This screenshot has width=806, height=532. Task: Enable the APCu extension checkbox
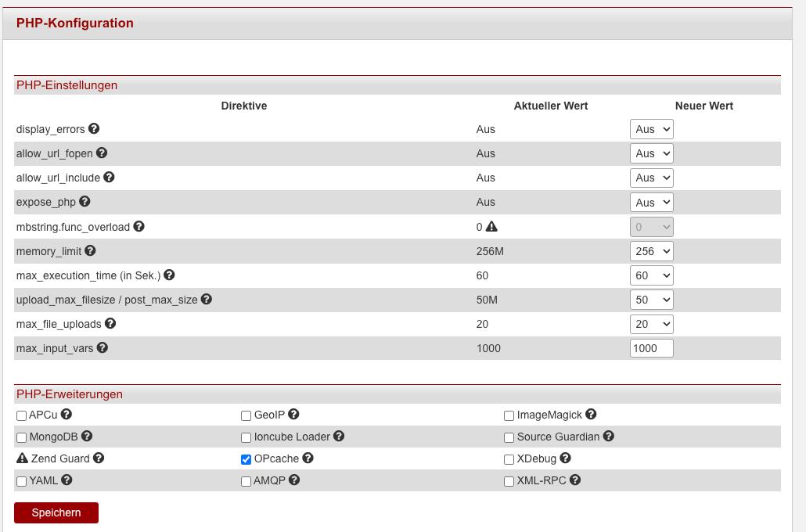pyautogui.click(x=21, y=415)
